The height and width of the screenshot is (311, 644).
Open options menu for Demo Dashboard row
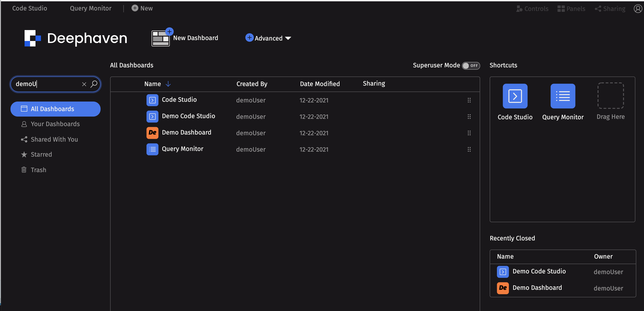(469, 133)
